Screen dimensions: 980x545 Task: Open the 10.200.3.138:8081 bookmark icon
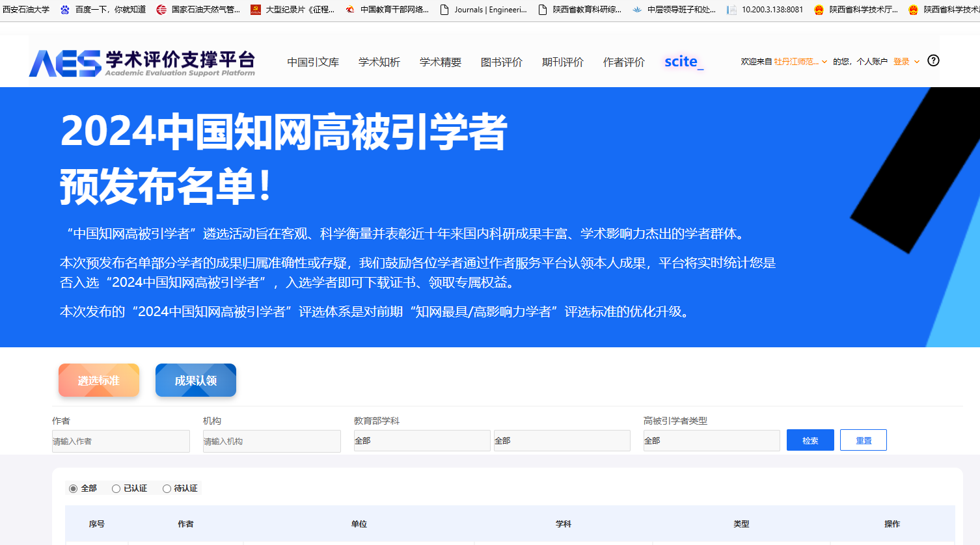click(732, 10)
